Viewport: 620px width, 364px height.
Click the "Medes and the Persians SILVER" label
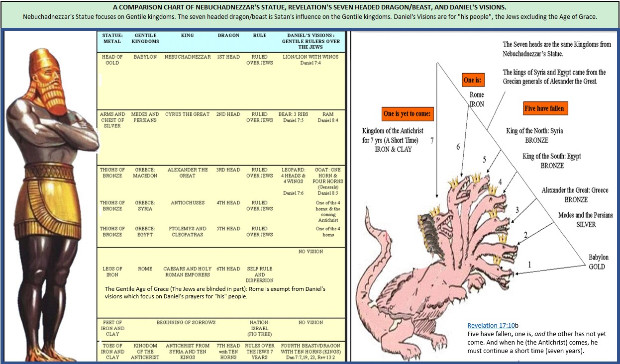tap(586, 220)
